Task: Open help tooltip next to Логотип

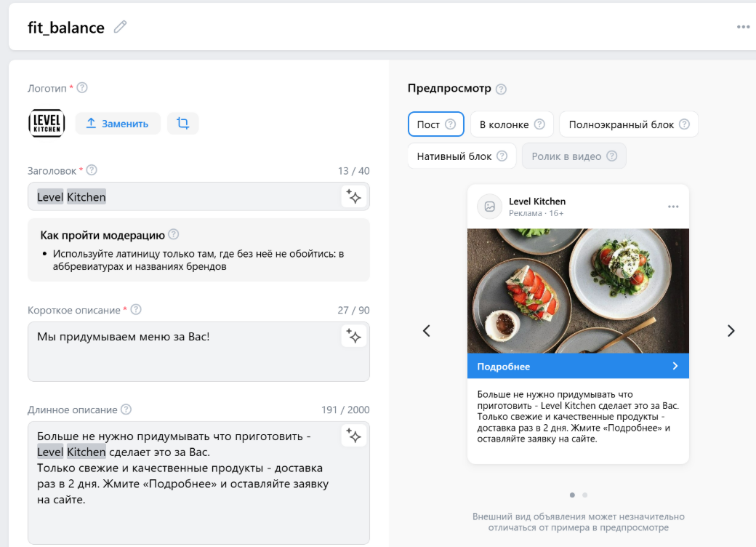Action: (x=82, y=88)
